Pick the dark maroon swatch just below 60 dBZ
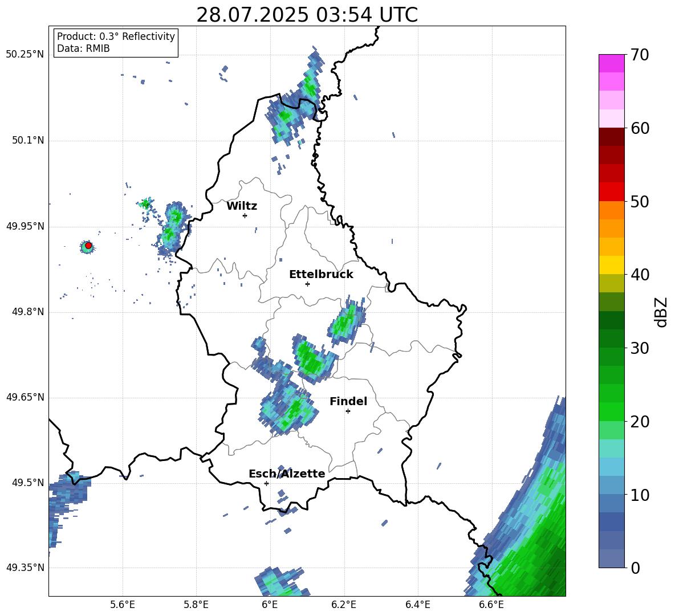The height and width of the screenshot is (616, 675). point(611,137)
